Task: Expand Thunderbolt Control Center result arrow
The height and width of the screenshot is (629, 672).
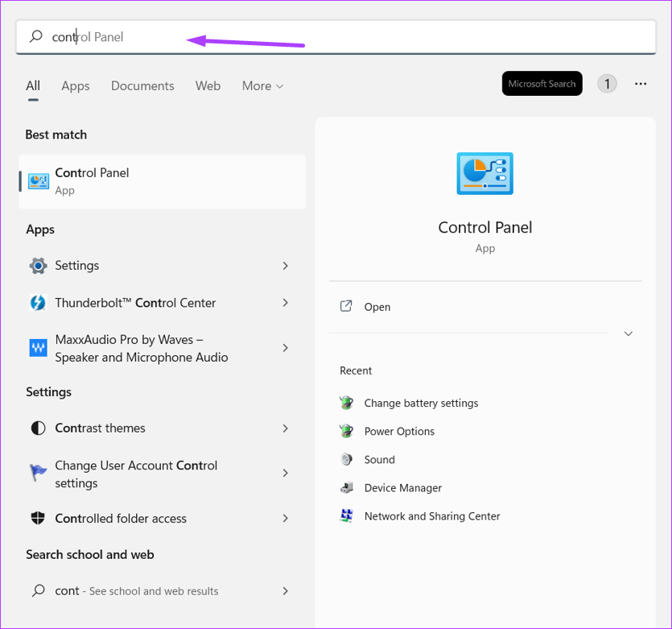Action: [285, 303]
